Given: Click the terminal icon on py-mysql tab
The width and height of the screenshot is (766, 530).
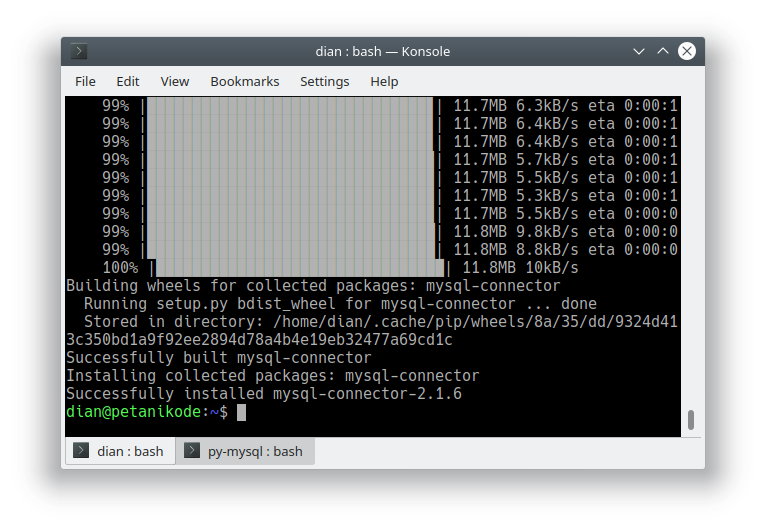Looking at the screenshot, I should pyautogui.click(x=193, y=451).
